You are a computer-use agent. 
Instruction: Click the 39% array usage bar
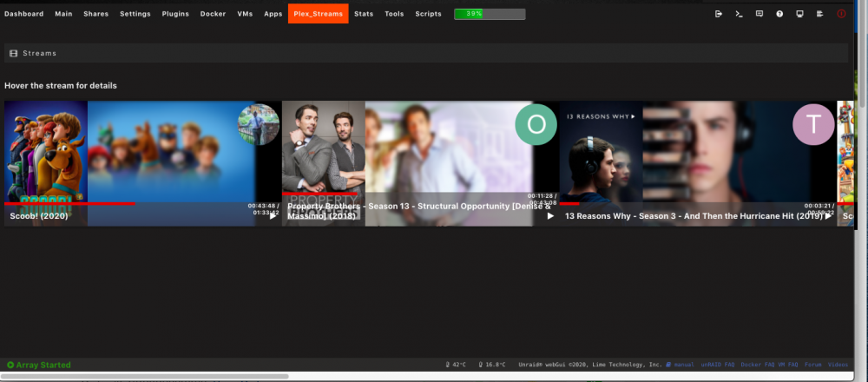click(490, 14)
